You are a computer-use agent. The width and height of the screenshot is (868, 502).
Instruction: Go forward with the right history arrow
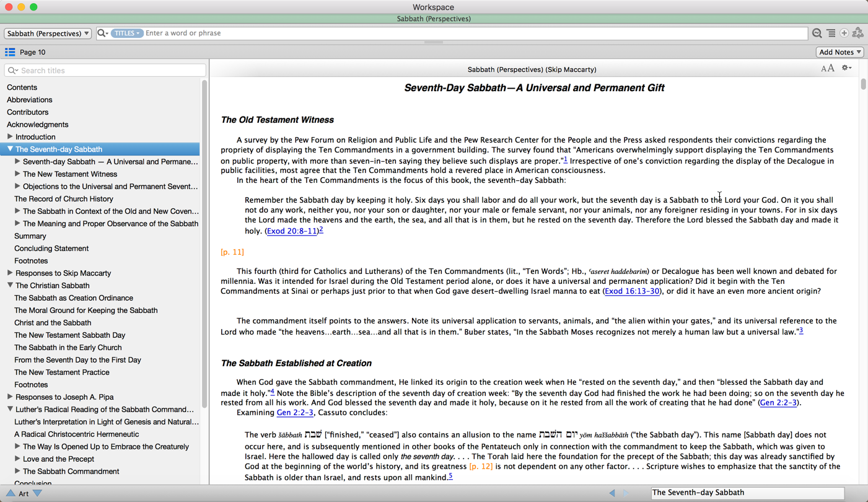[625, 493]
